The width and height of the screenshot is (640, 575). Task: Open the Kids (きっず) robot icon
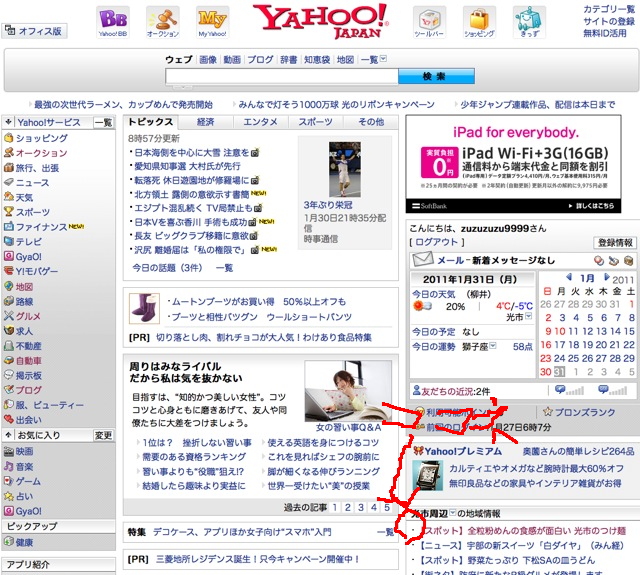(x=529, y=22)
